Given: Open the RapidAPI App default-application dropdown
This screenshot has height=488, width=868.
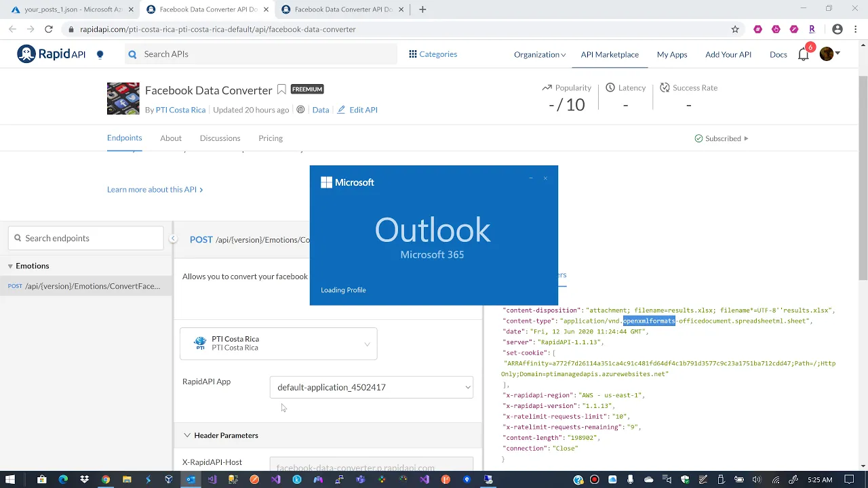Looking at the screenshot, I should point(372,387).
